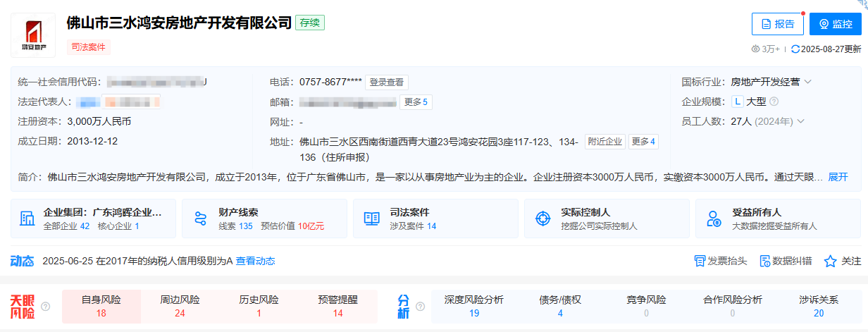Select the 自身风险 18 tab
Screen dimensions: 868x332
point(101,306)
